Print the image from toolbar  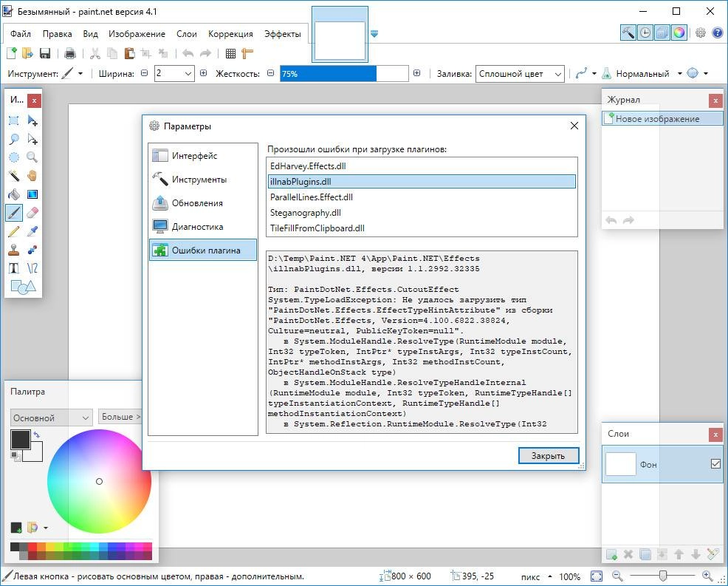[70, 53]
